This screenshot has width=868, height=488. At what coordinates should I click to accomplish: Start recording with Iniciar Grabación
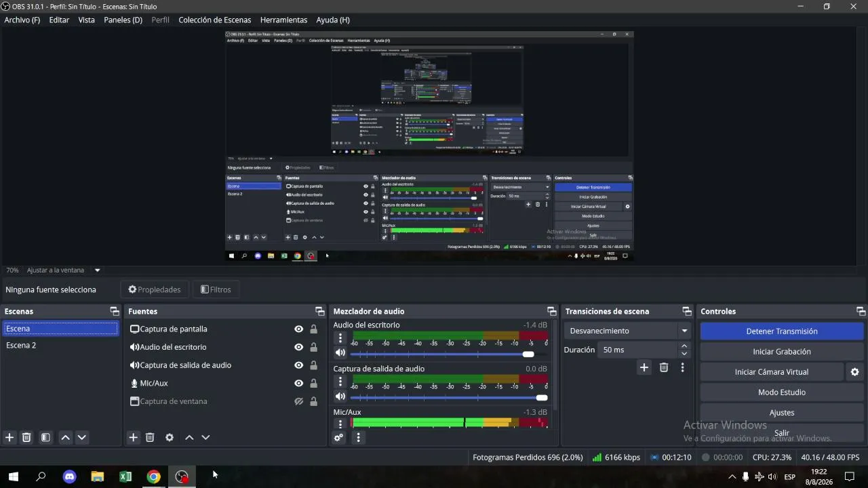tap(782, 352)
